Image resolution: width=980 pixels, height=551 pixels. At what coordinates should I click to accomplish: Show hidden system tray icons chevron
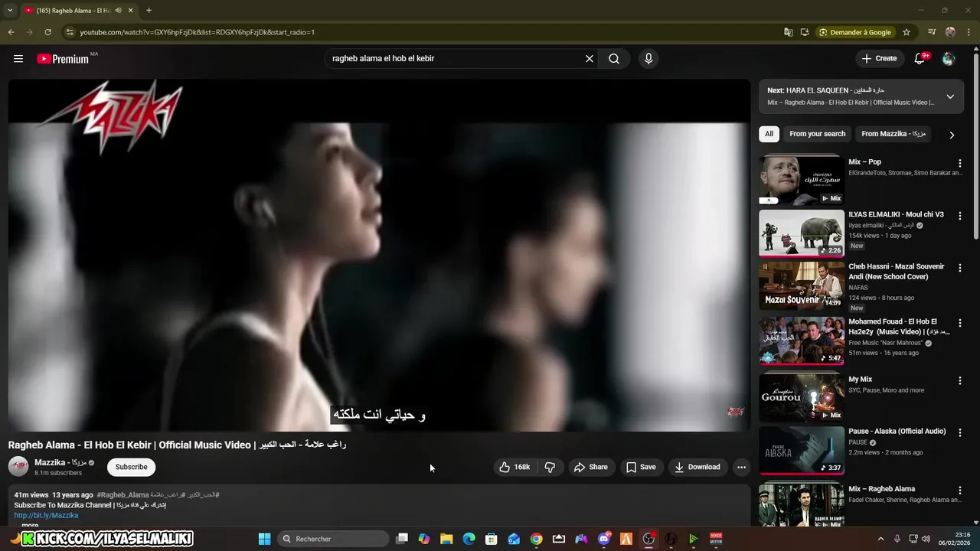click(880, 539)
